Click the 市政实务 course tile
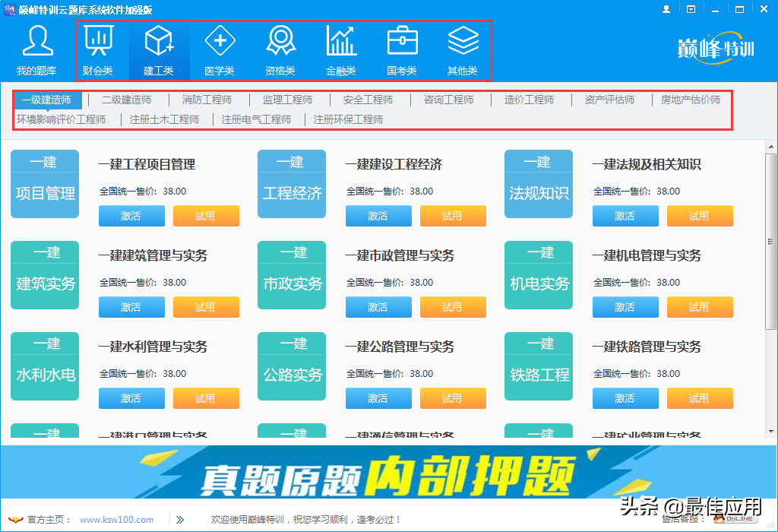 [x=292, y=275]
